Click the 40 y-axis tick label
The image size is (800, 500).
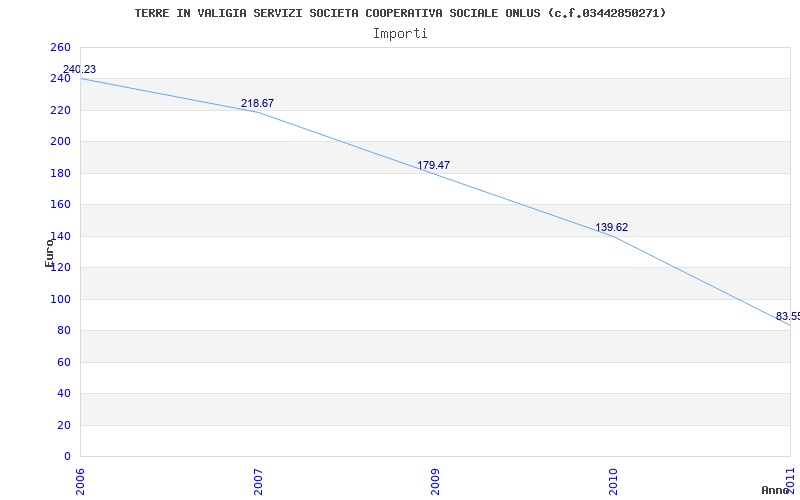point(63,393)
